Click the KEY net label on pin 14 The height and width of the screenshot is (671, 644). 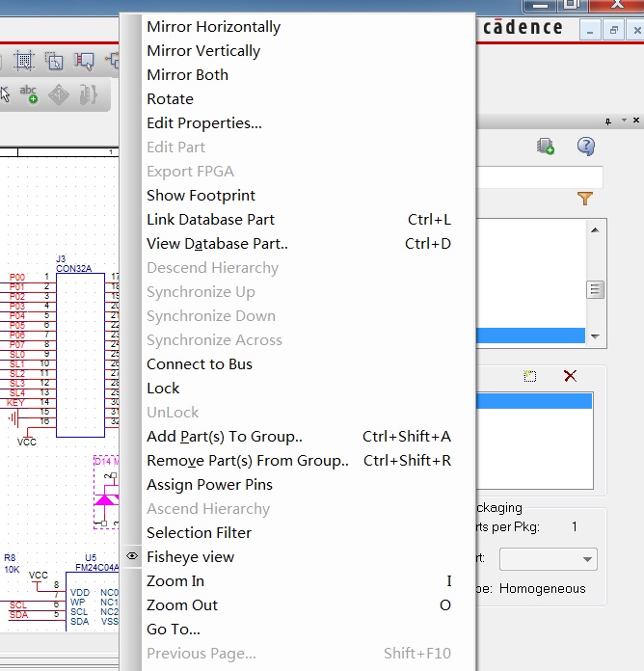coord(15,403)
